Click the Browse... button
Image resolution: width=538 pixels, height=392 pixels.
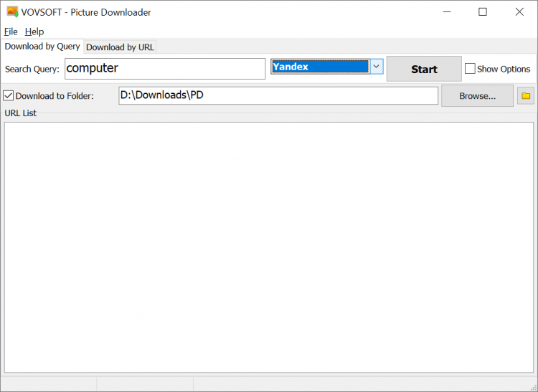(477, 95)
